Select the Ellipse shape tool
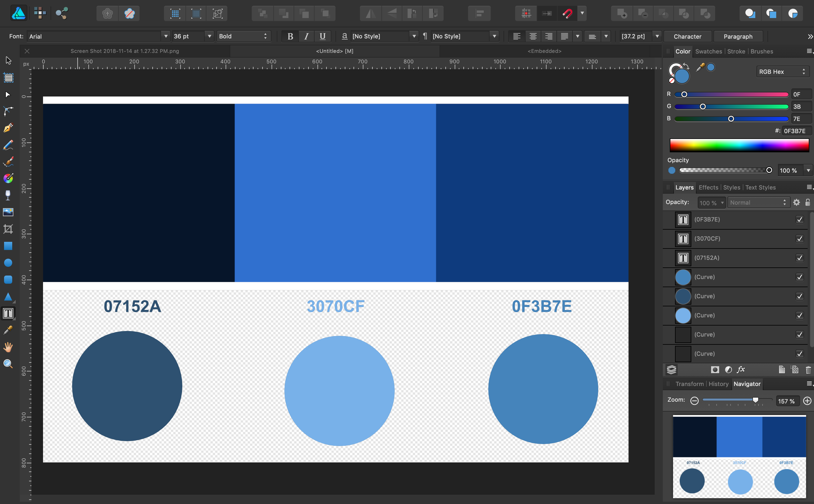Viewport: 814px width, 504px height. click(x=8, y=263)
